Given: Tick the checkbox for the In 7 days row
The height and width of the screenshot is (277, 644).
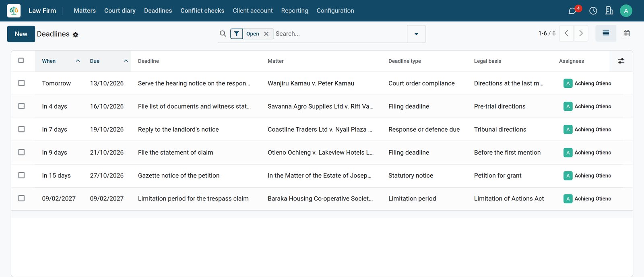Looking at the screenshot, I should [x=22, y=129].
